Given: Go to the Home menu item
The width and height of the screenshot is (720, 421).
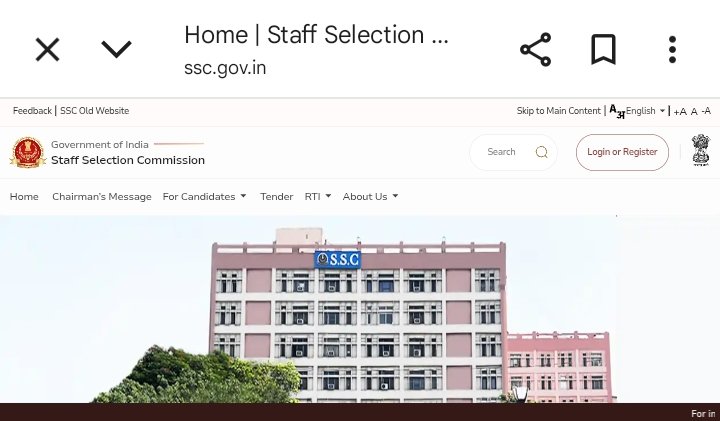Looking at the screenshot, I should tap(24, 196).
